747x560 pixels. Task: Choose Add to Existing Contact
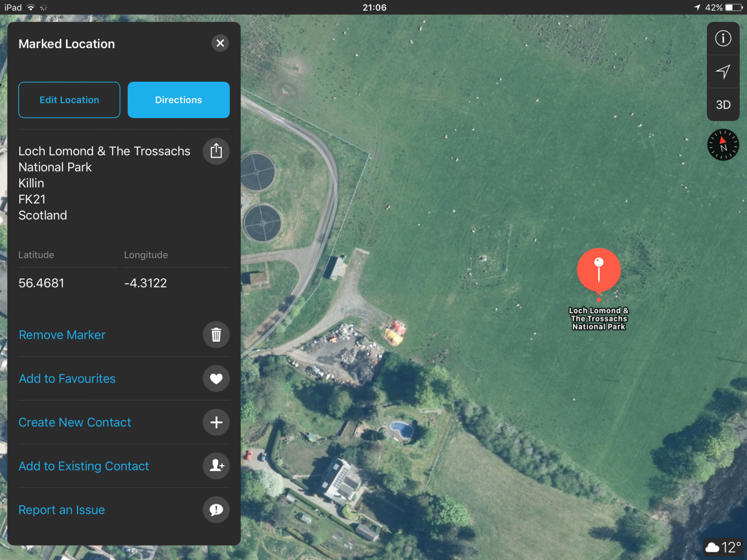click(x=84, y=466)
